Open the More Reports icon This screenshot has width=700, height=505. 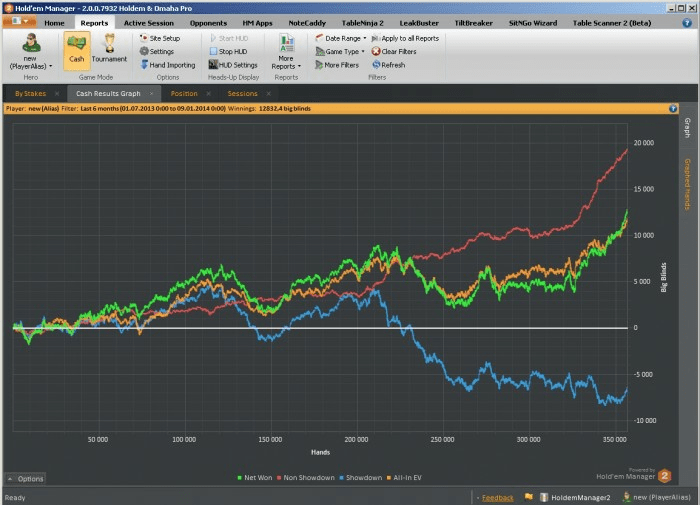[286, 43]
